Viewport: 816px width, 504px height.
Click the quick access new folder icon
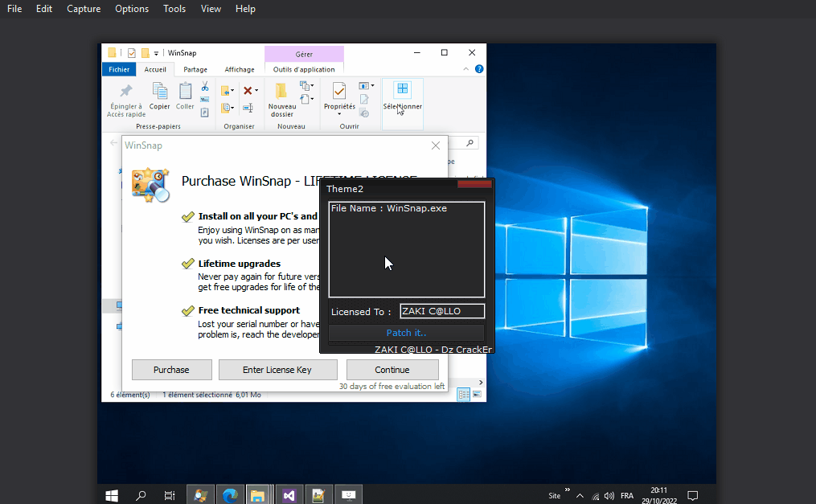(146, 53)
